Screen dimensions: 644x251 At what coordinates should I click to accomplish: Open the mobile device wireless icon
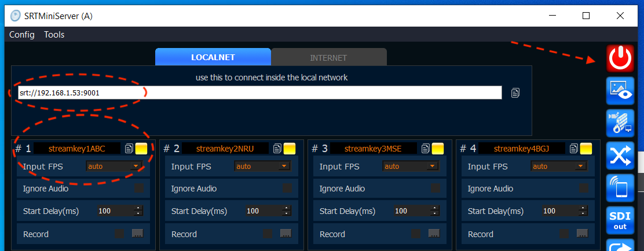click(x=620, y=189)
